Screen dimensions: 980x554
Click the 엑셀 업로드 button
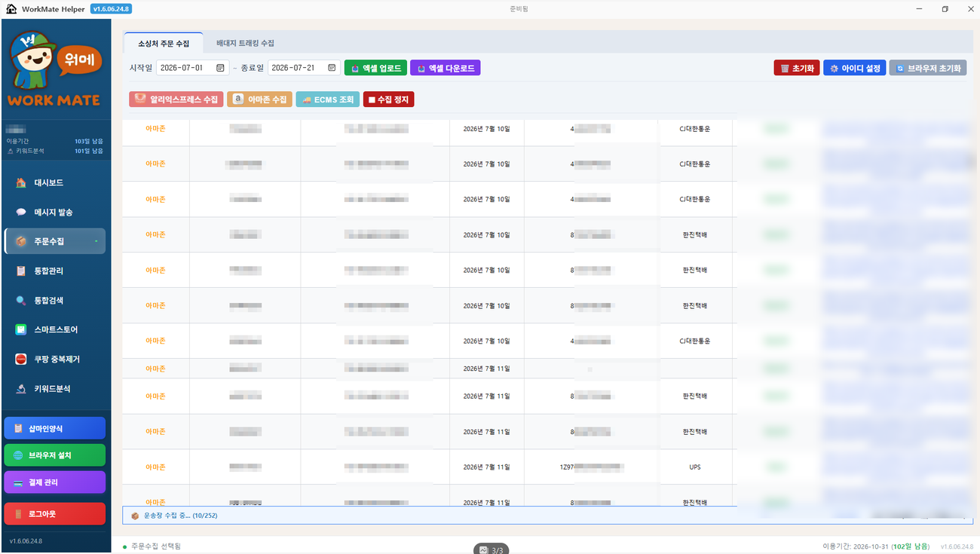(375, 68)
